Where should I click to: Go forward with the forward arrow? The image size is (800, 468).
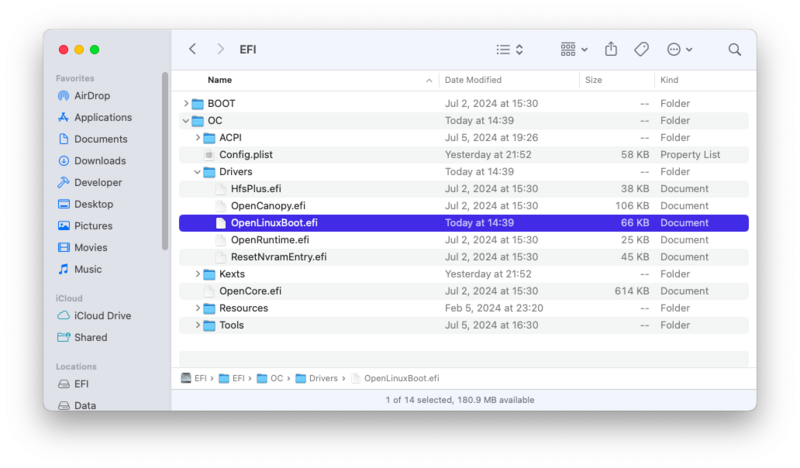[x=220, y=49]
